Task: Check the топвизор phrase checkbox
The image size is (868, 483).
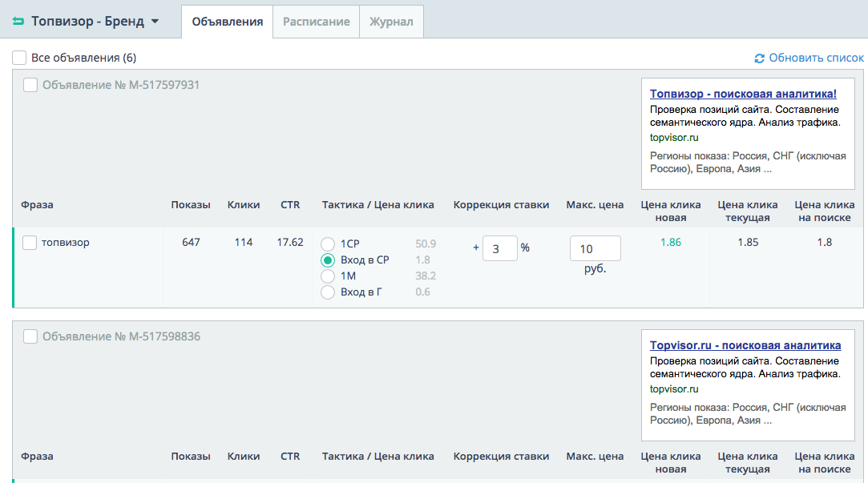Action: [30, 243]
